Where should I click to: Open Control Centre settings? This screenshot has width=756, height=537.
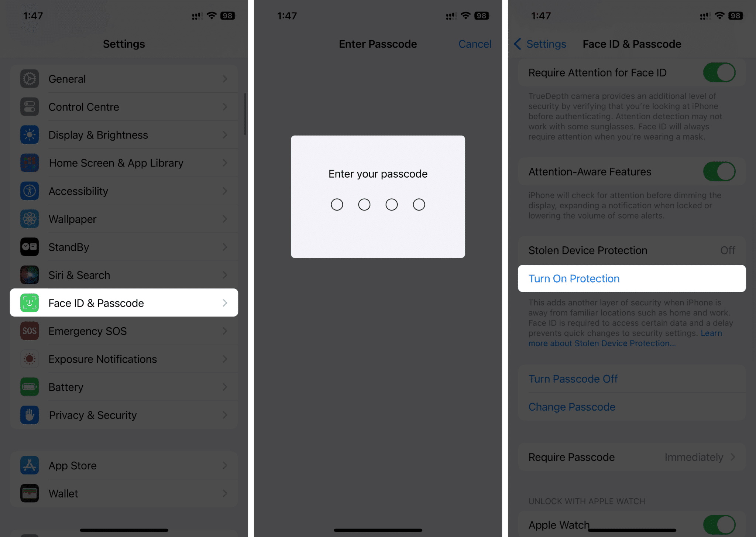point(124,106)
